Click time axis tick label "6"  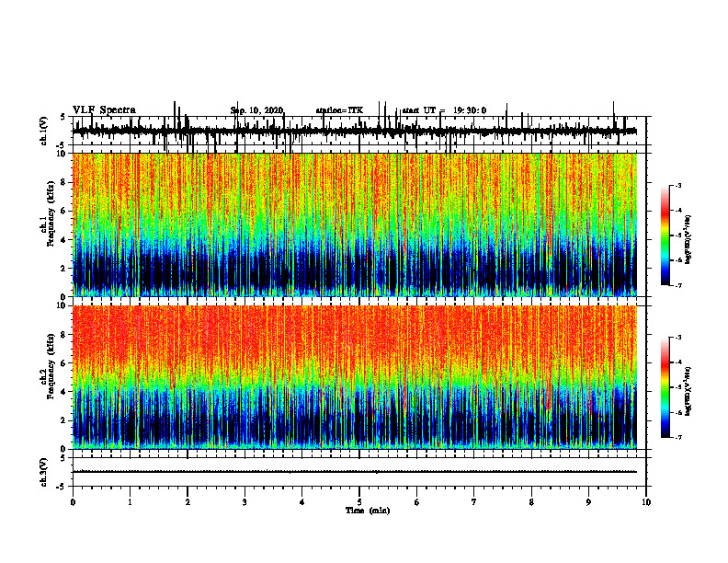point(417,502)
